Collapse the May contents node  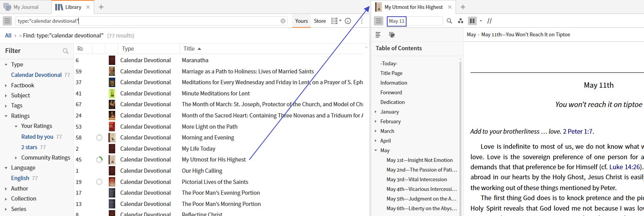tap(376, 150)
